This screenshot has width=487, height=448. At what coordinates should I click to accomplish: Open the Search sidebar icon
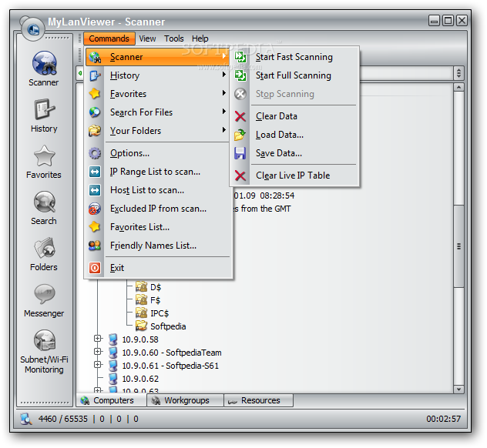44,202
